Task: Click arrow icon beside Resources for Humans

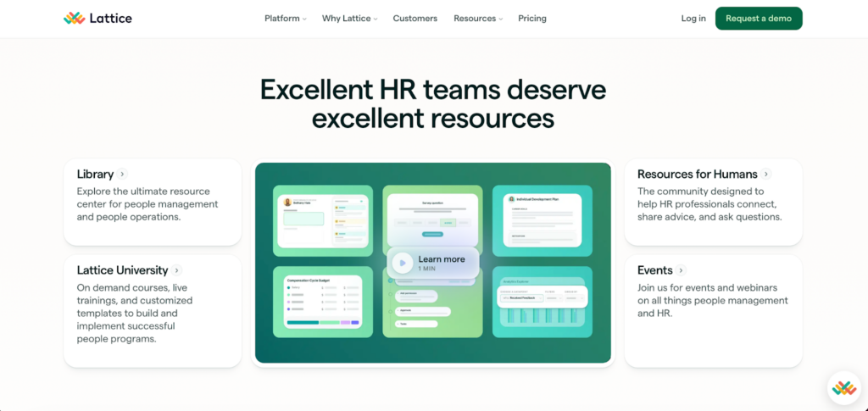Action: click(x=766, y=175)
